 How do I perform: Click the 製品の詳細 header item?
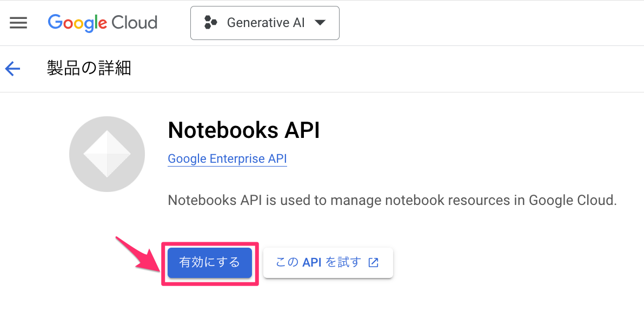click(x=90, y=68)
